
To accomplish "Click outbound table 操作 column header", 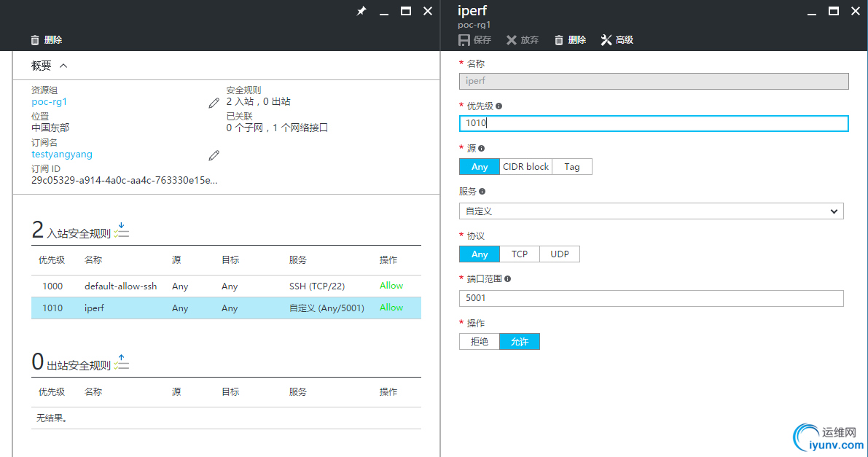I will [388, 392].
